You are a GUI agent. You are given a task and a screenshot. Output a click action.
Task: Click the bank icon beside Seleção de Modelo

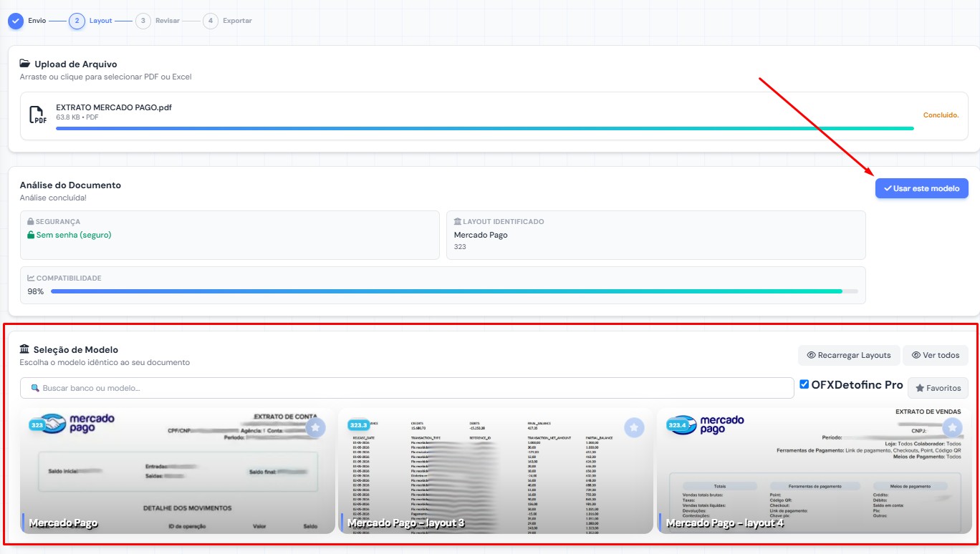point(25,349)
